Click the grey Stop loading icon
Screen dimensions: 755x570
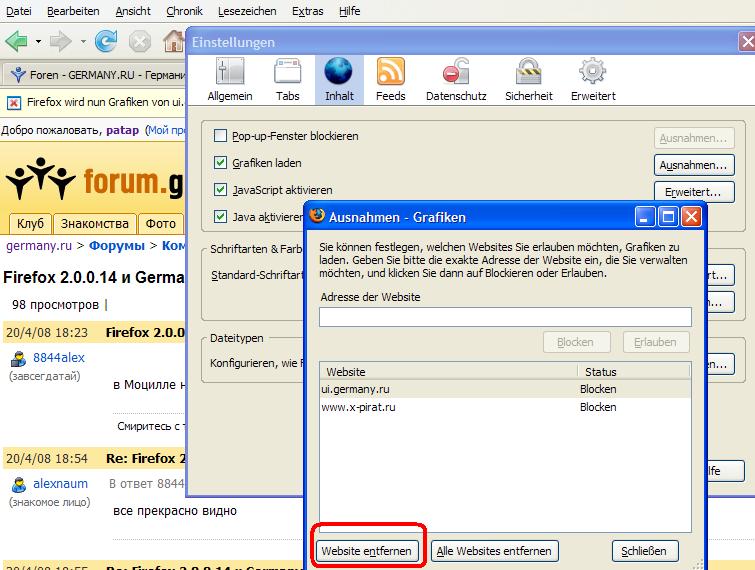pyautogui.click(x=140, y=42)
